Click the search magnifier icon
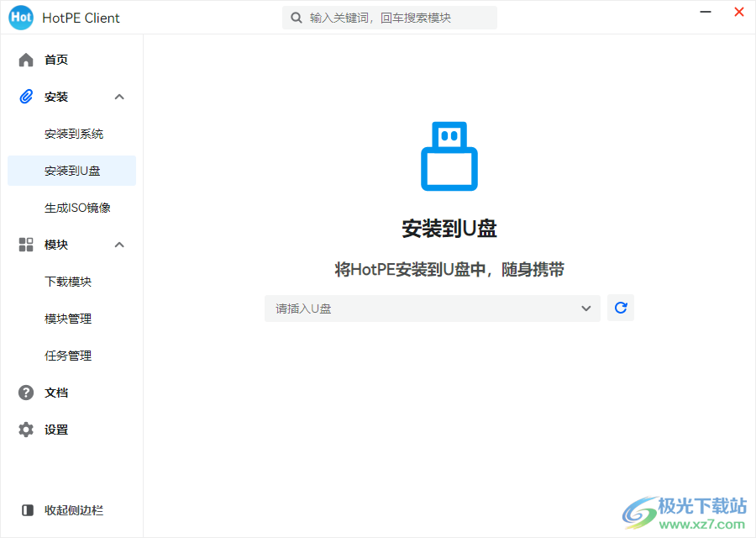Image resolution: width=756 pixels, height=538 pixels. 296,17
